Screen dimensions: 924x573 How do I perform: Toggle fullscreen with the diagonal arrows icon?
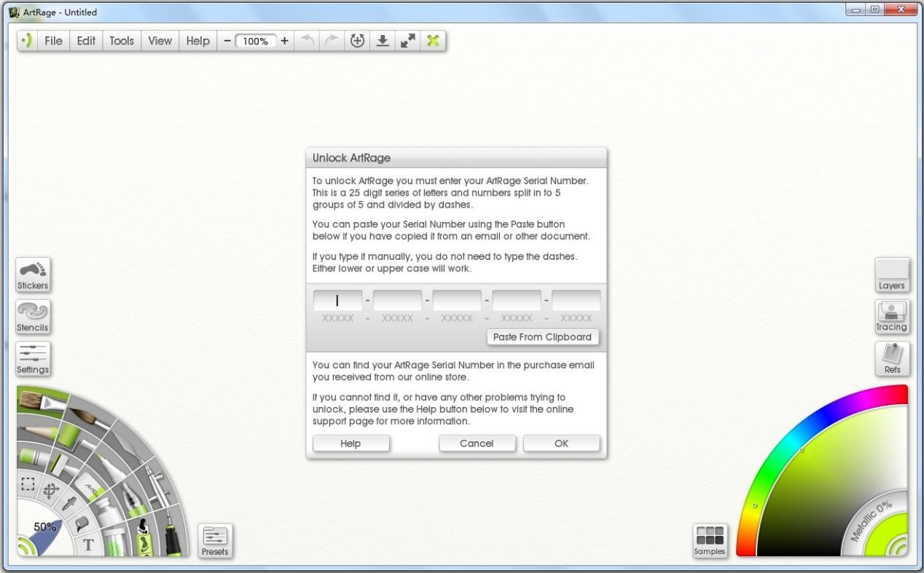407,41
